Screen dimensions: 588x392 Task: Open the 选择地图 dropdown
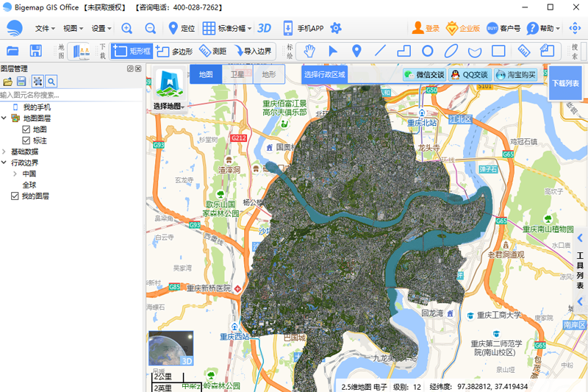point(169,107)
